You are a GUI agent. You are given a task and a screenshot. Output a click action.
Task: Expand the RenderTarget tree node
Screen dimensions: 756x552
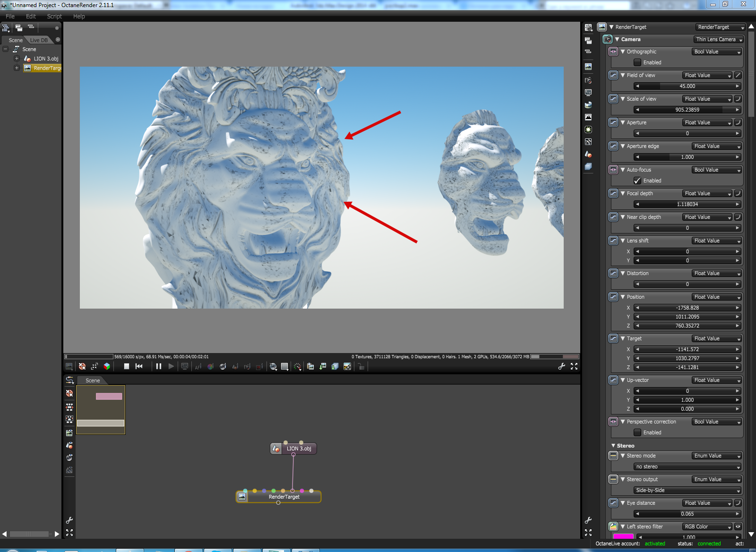pos(17,68)
